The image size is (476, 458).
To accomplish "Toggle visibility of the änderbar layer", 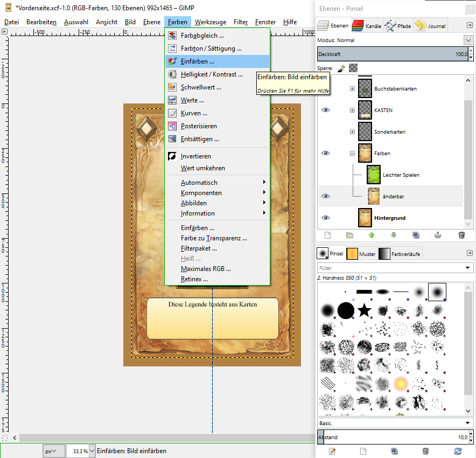I will click(x=325, y=196).
